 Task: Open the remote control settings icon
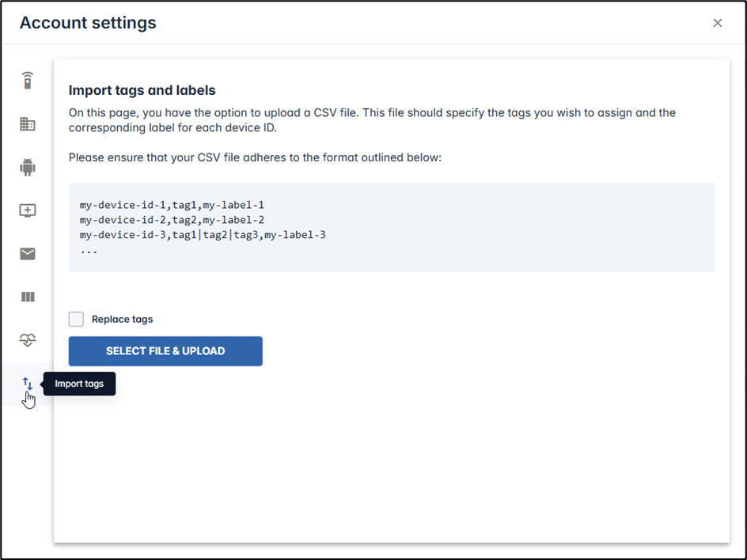28,81
